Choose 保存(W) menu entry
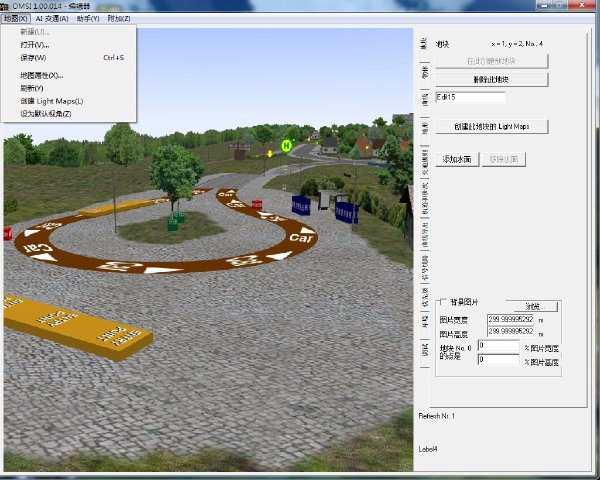This screenshot has height=480, width=600. coord(68,58)
